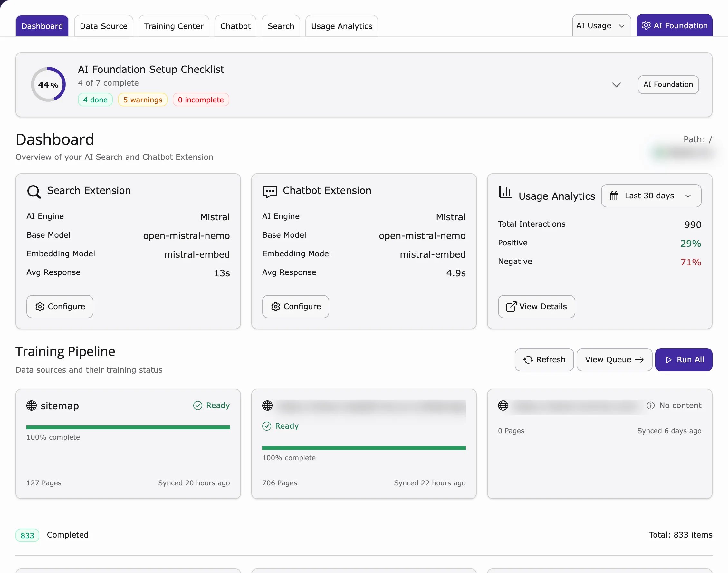Click the Positive percentage 29%
The image size is (728, 573).
tap(691, 243)
